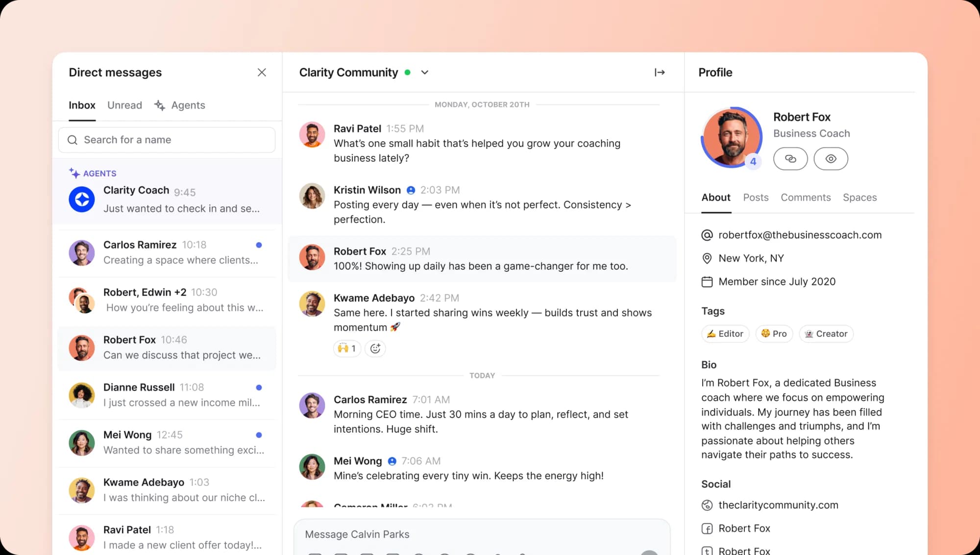Open the add reaction emoji icon
The image size is (980, 555).
[x=375, y=348]
